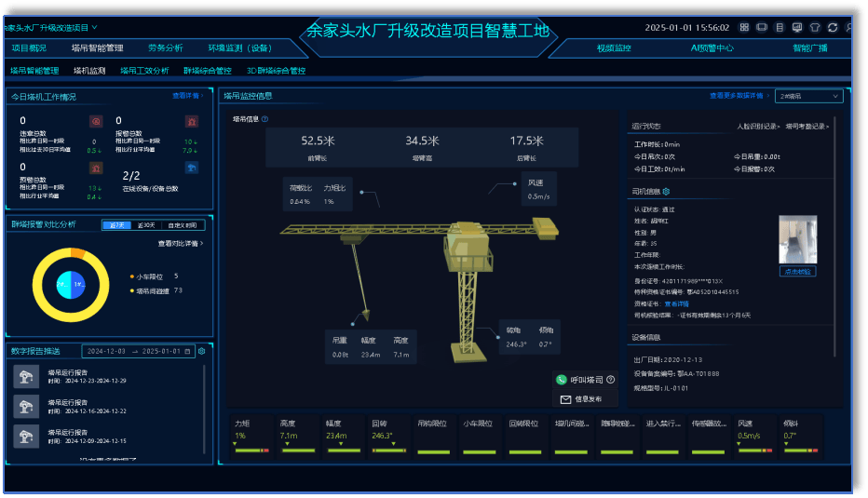
Task: Open settings gear next to 数字报告推送 date range
Action: 202,351
